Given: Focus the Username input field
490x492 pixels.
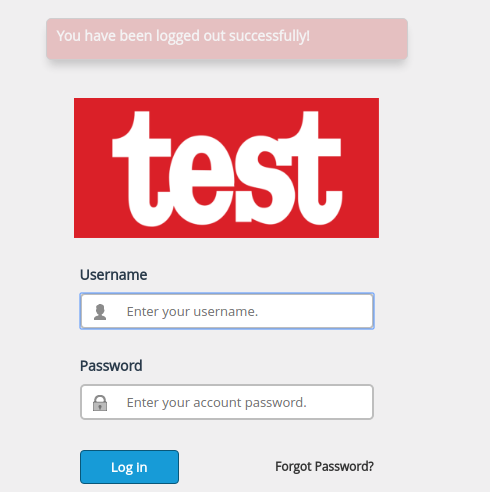Looking at the screenshot, I should (x=227, y=311).
